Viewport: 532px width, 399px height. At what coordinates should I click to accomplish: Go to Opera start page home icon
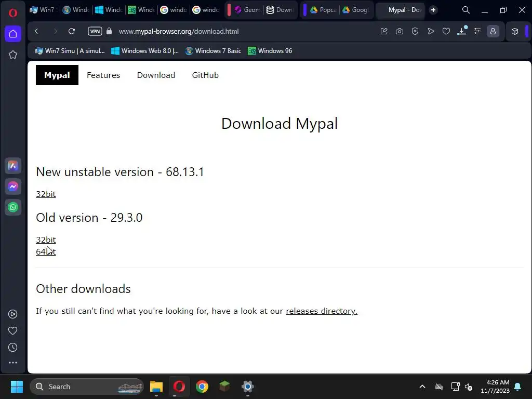coord(13,34)
